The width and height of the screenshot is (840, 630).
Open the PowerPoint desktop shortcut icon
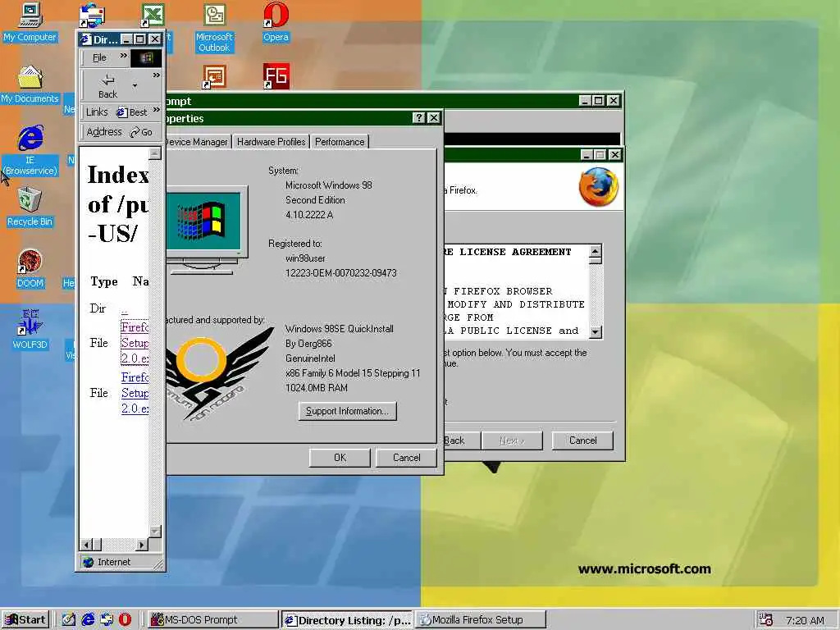214,77
